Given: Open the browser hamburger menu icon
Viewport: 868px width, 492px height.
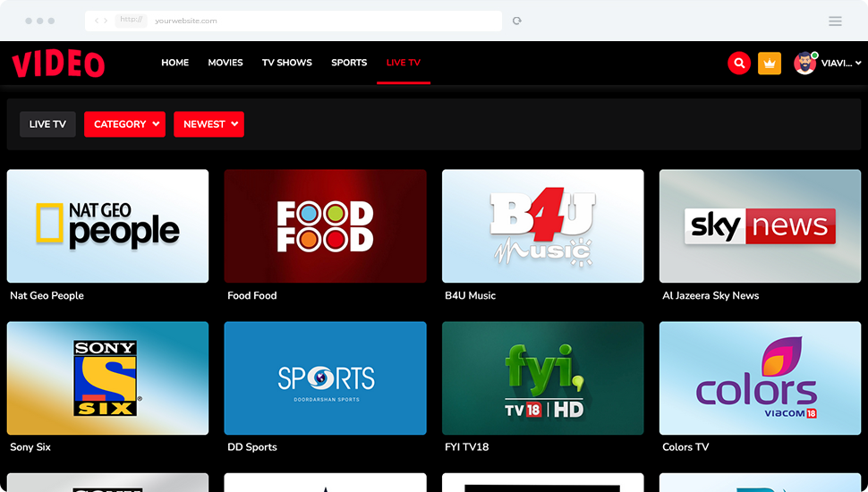Looking at the screenshot, I should coord(836,21).
